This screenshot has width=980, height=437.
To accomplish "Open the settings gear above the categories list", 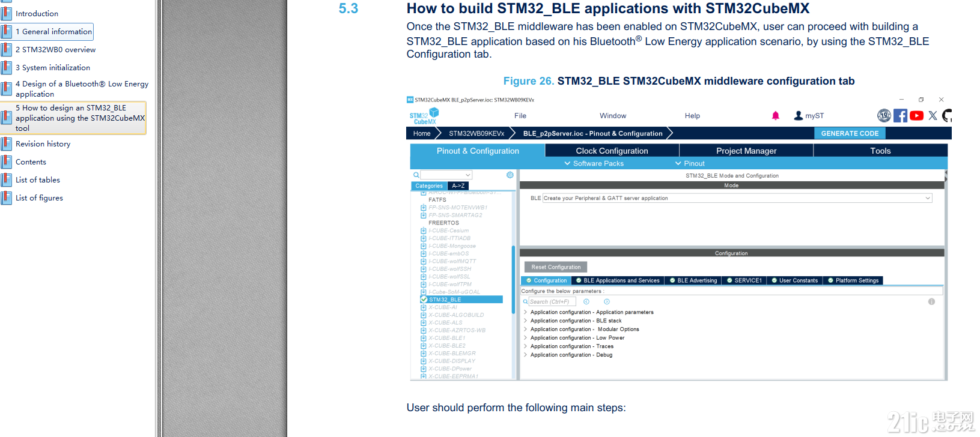I will (510, 175).
